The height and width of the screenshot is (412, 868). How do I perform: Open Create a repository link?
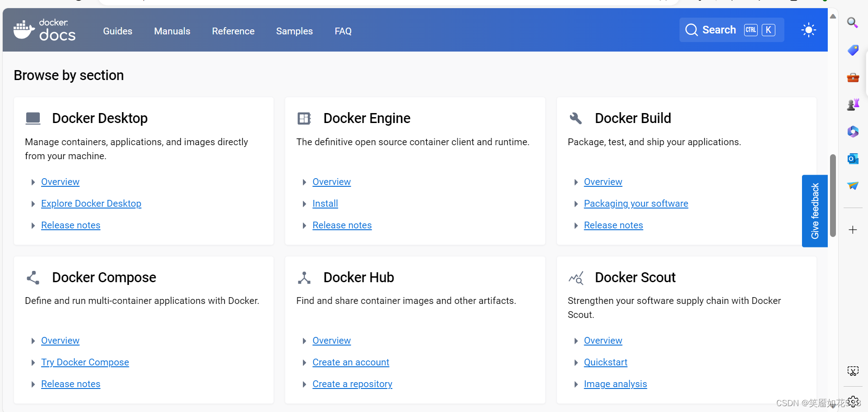[352, 384]
